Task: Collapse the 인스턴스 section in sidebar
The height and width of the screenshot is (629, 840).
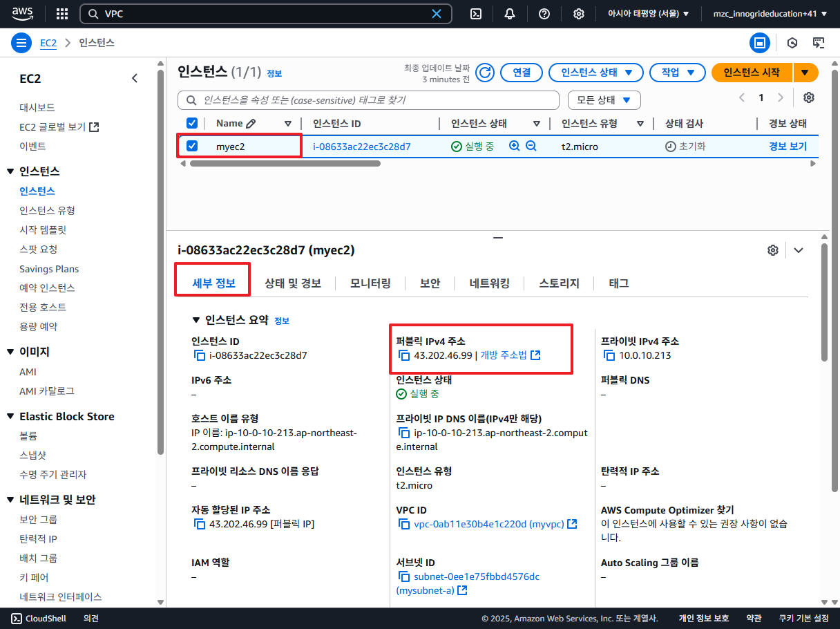Action: (10, 171)
